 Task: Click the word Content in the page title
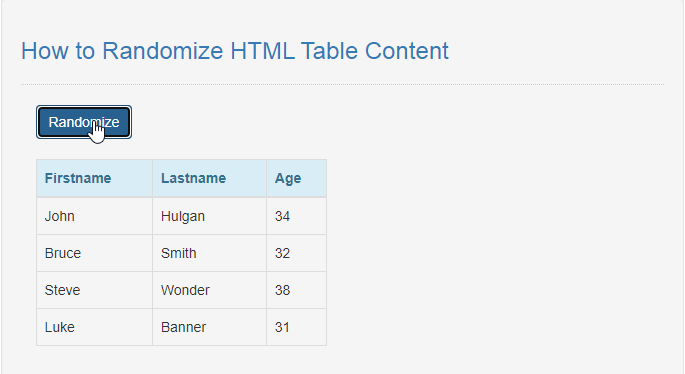click(407, 51)
